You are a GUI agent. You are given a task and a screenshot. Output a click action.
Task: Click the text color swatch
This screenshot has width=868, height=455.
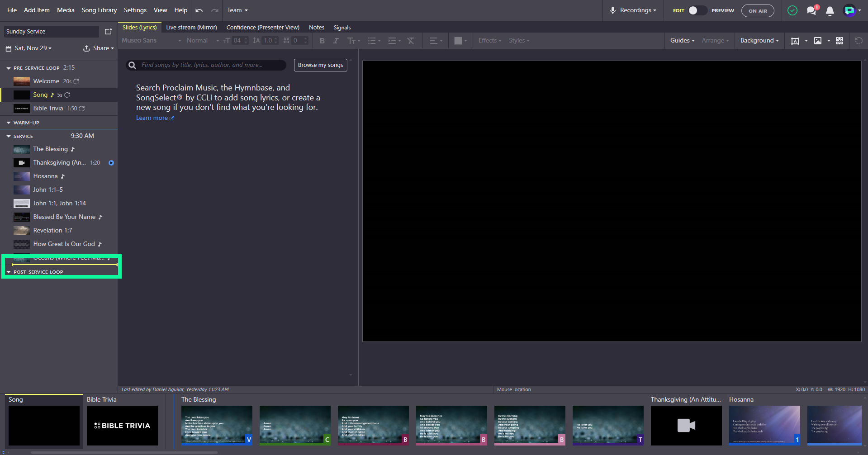[458, 41]
